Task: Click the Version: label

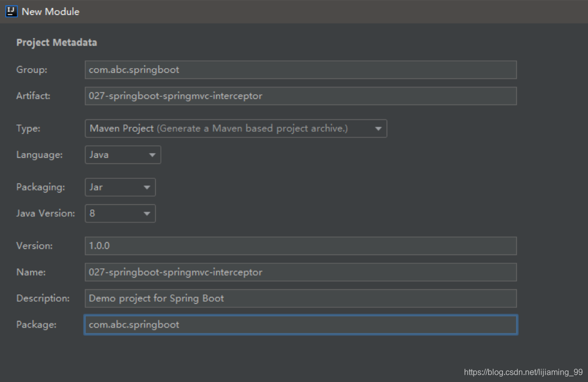Action: pyautogui.click(x=34, y=246)
